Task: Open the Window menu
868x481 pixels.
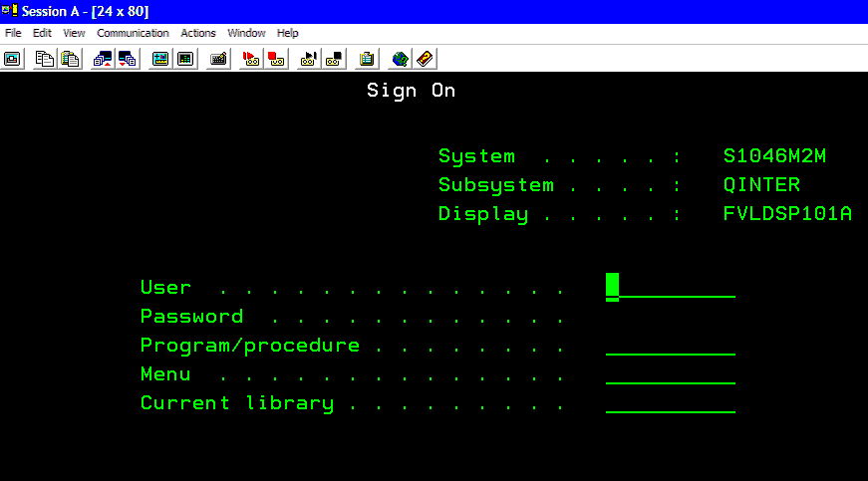Action: point(246,33)
